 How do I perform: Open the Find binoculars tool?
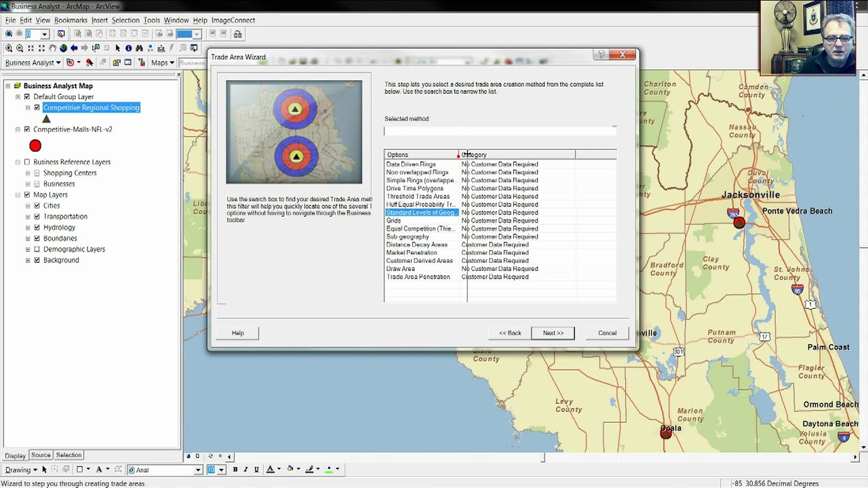click(139, 48)
